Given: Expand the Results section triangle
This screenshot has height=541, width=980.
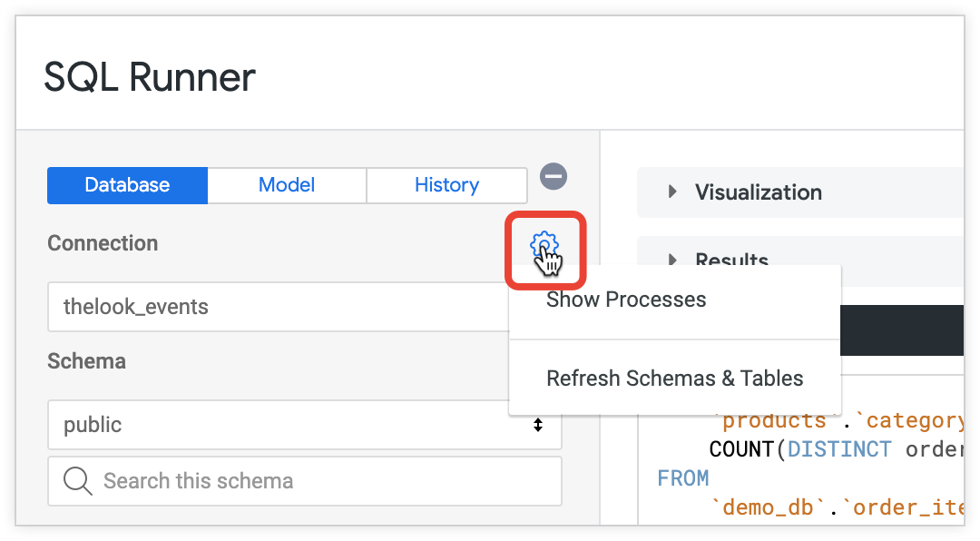Looking at the screenshot, I should [672, 260].
